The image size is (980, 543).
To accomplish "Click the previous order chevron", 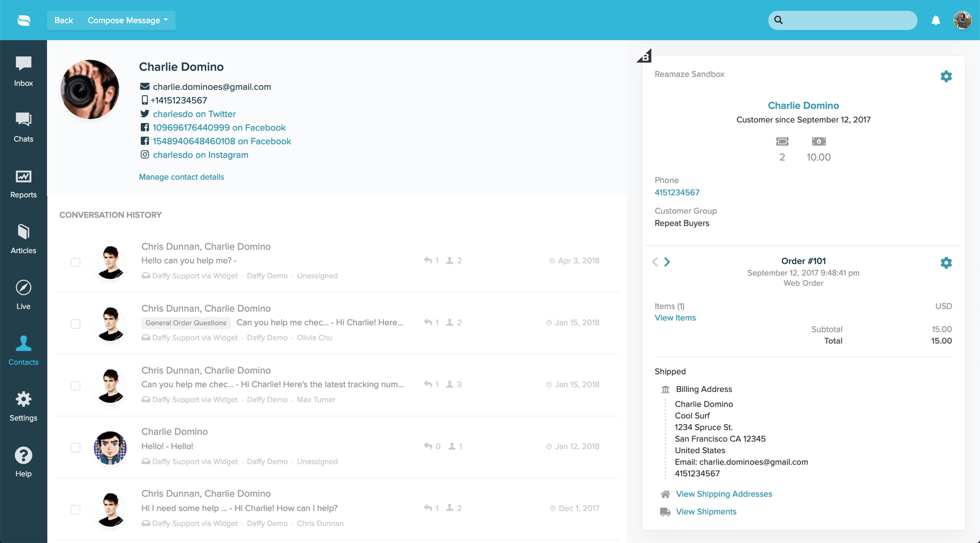I will [x=654, y=262].
